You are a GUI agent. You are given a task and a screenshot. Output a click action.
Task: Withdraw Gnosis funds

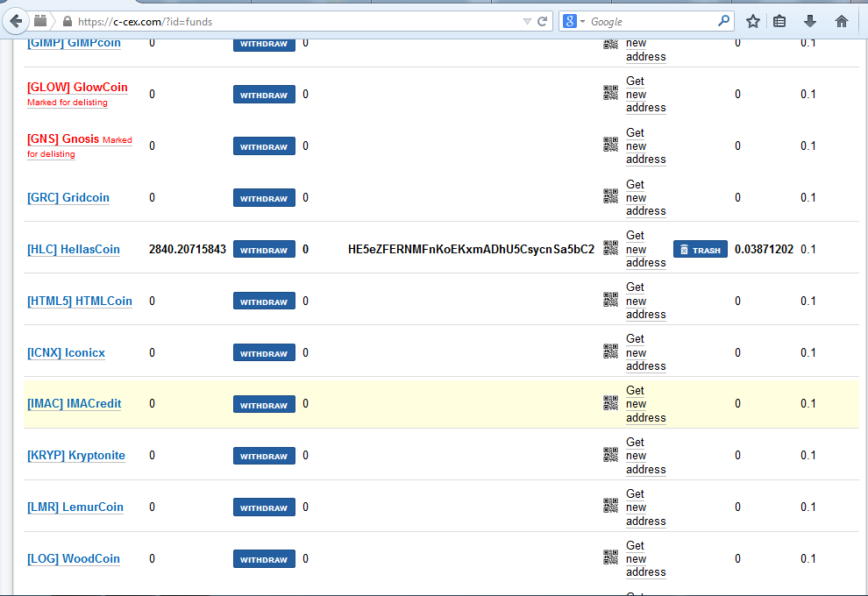264,146
